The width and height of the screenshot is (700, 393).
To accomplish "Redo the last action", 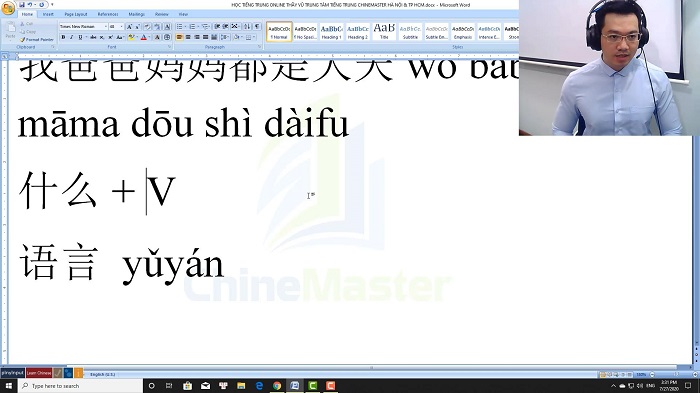I will (42, 5).
